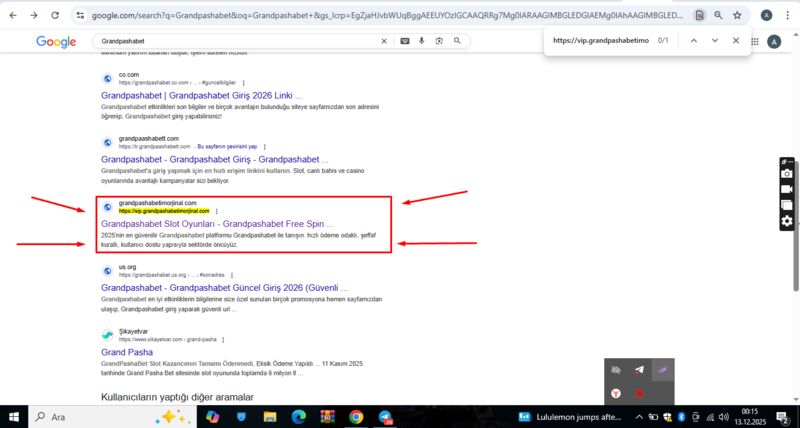800x428 pixels.
Task: Open the zoom magnifier in address bar
Action: pos(718,15)
